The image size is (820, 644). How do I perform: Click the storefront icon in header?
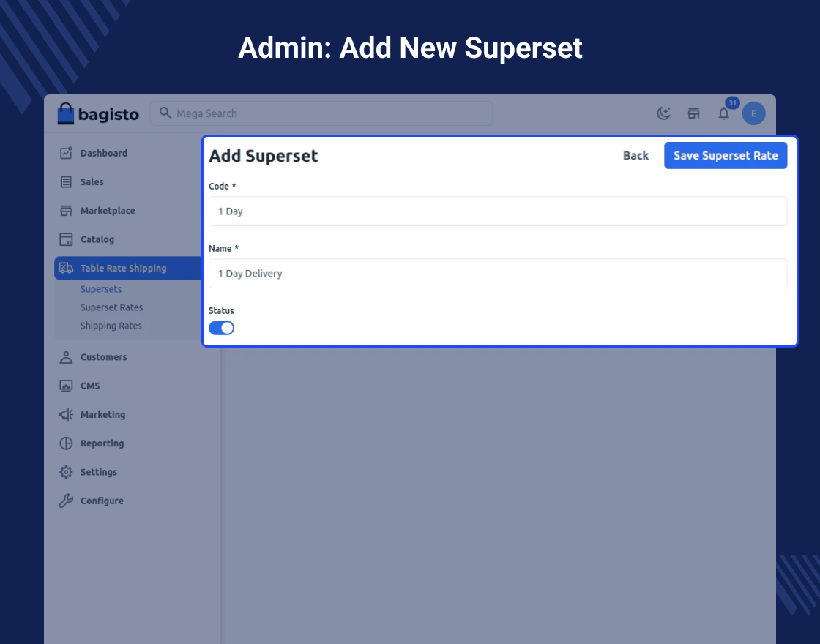click(x=693, y=113)
